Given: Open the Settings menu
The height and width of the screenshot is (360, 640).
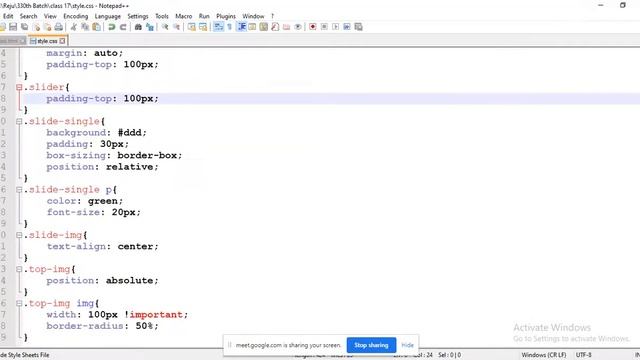Looking at the screenshot, I should click(x=138, y=16).
